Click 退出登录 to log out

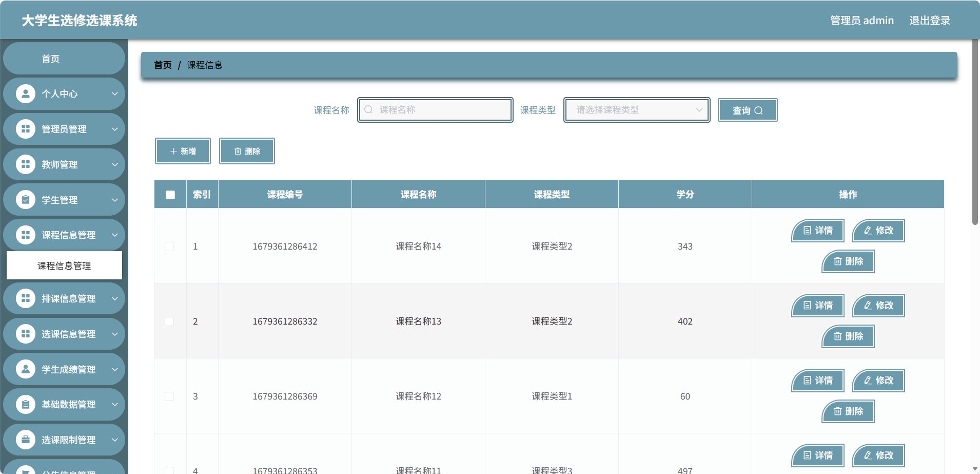click(930, 21)
